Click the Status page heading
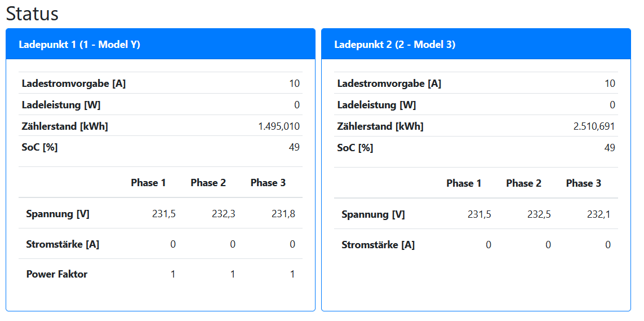This screenshot has height=321, width=644. [32, 14]
